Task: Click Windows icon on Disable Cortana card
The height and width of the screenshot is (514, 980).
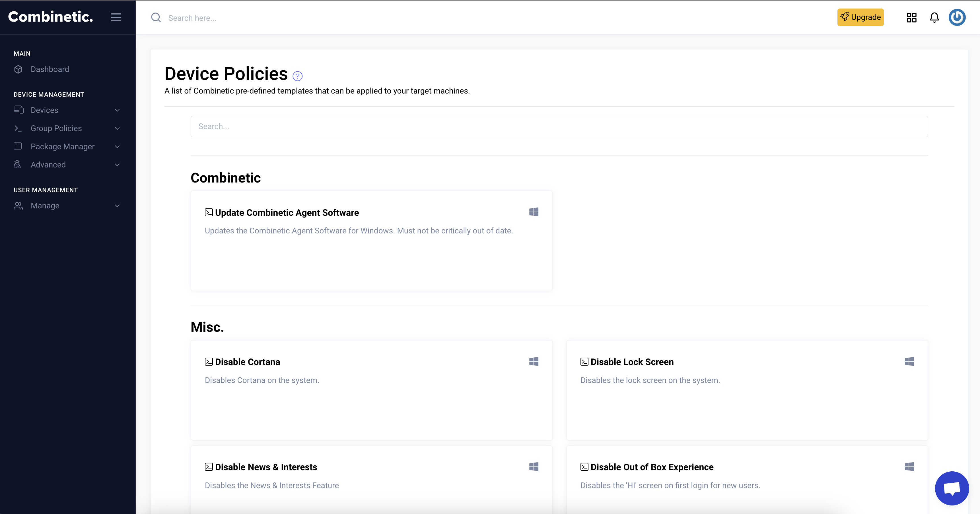Action: click(x=534, y=362)
